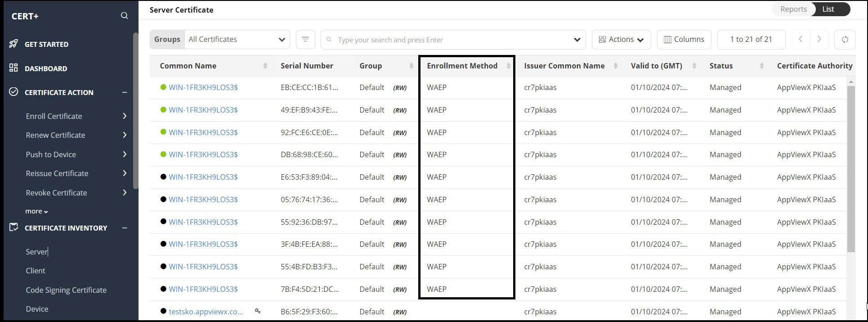Expand Reissue Certificate submenu
This screenshot has width=868, height=322.
[x=125, y=173]
